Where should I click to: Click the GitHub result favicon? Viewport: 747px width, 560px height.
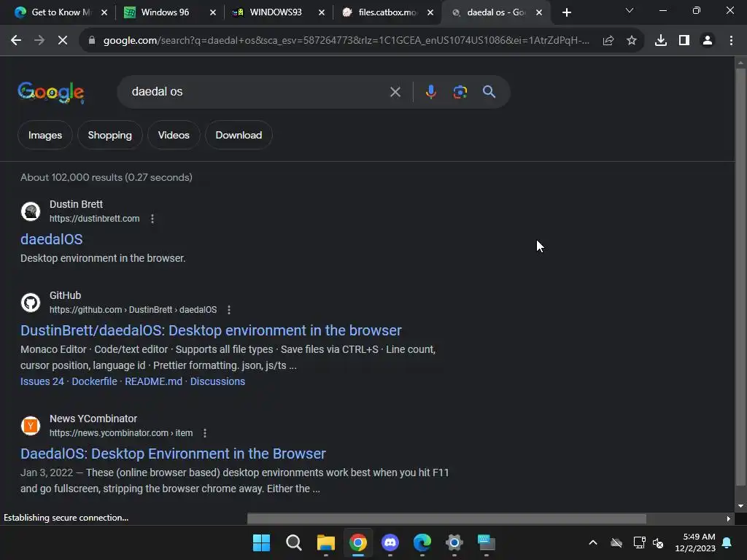pyautogui.click(x=31, y=303)
